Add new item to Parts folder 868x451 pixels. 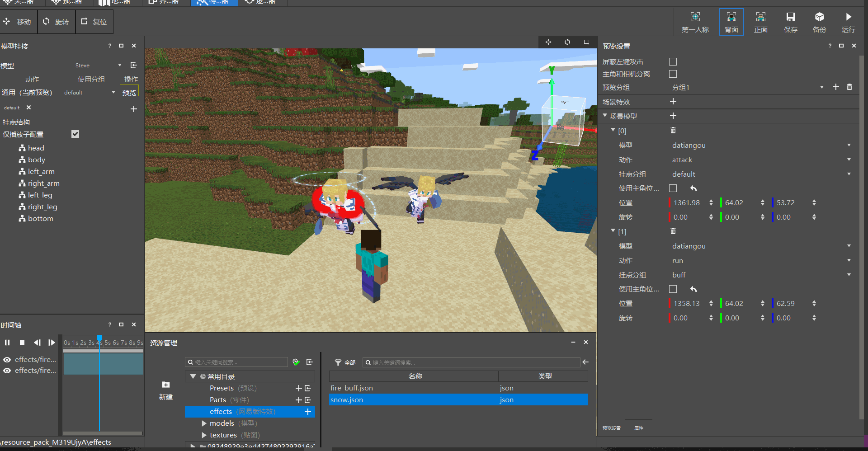298,400
